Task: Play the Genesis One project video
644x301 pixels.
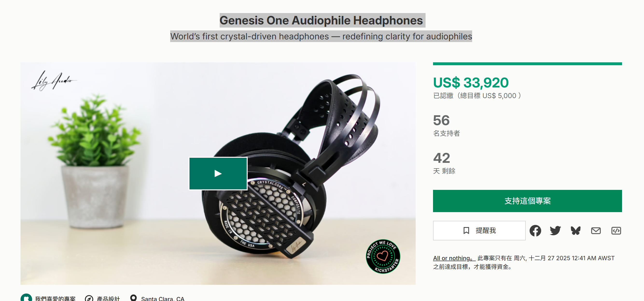Action: tap(218, 173)
